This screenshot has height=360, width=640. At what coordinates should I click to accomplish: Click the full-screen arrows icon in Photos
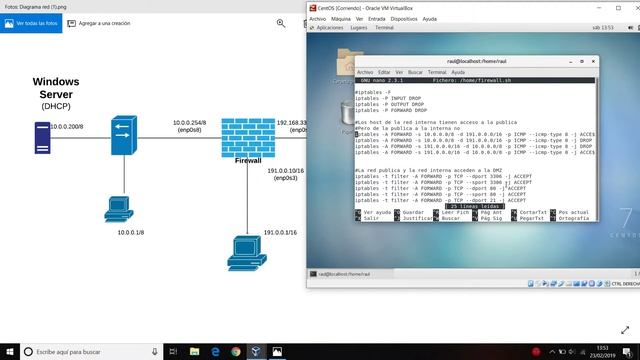pyautogui.click(x=625, y=330)
